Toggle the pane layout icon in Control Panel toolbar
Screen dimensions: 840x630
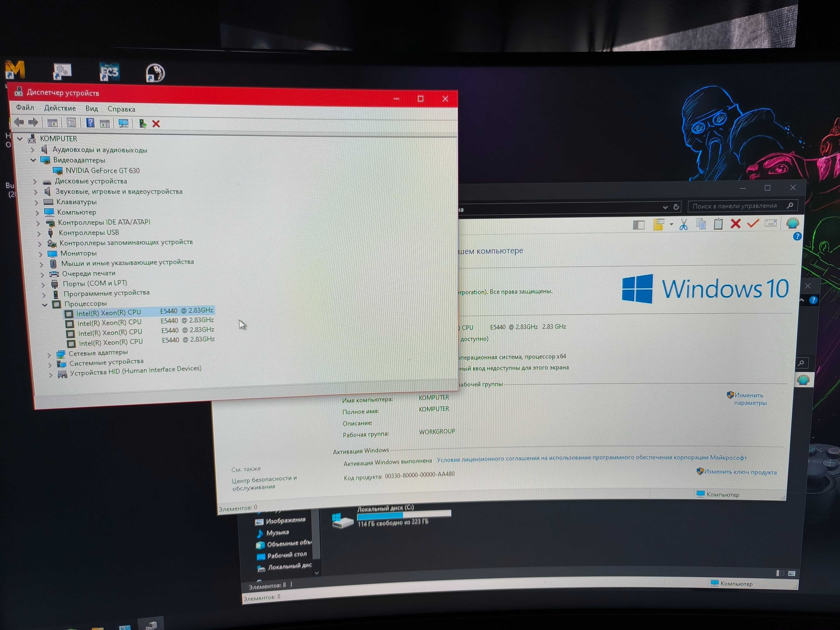click(x=639, y=225)
